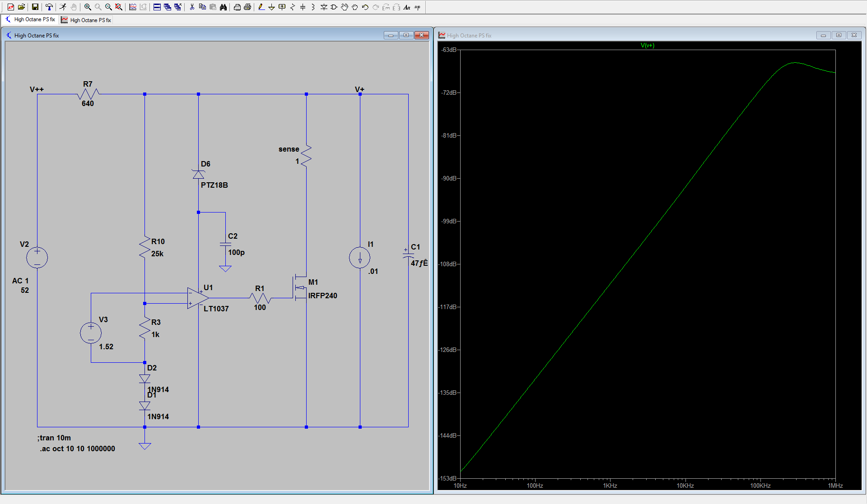
Task: Open the component gate icon
Action: (x=334, y=7)
